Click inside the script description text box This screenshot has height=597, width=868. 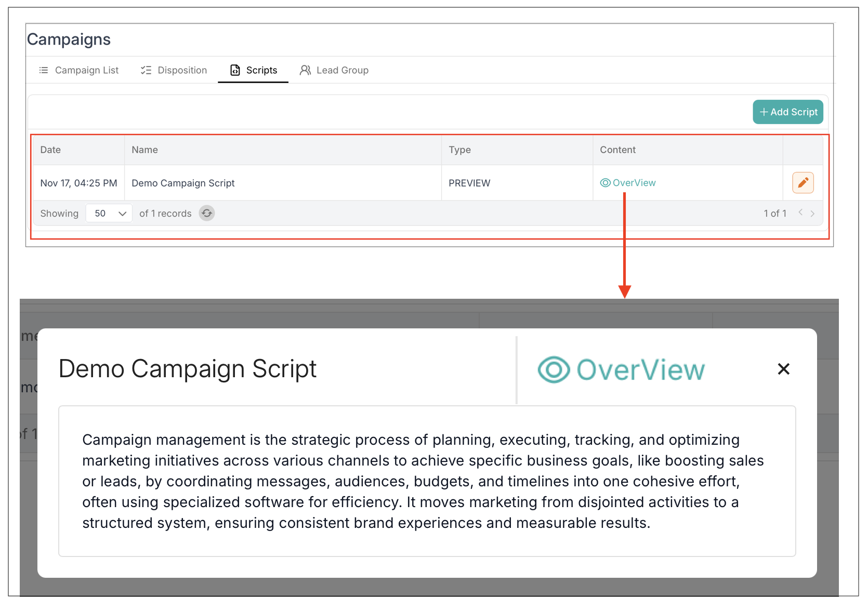[x=426, y=481]
